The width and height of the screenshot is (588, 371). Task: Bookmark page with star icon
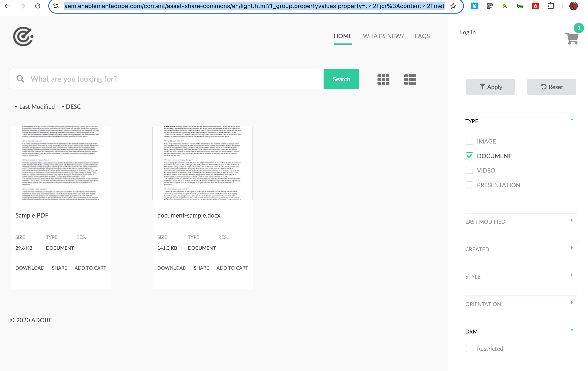pyautogui.click(x=453, y=6)
